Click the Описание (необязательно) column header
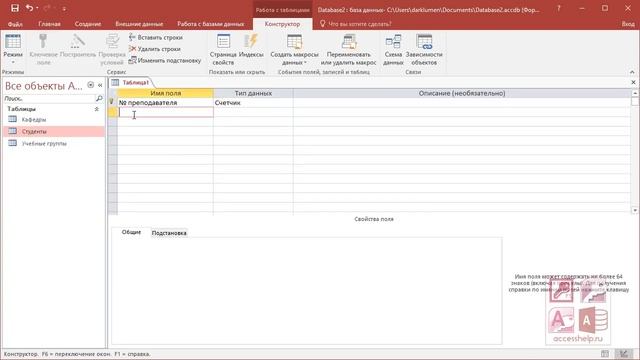640x360 pixels. pyautogui.click(x=462, y=93)
